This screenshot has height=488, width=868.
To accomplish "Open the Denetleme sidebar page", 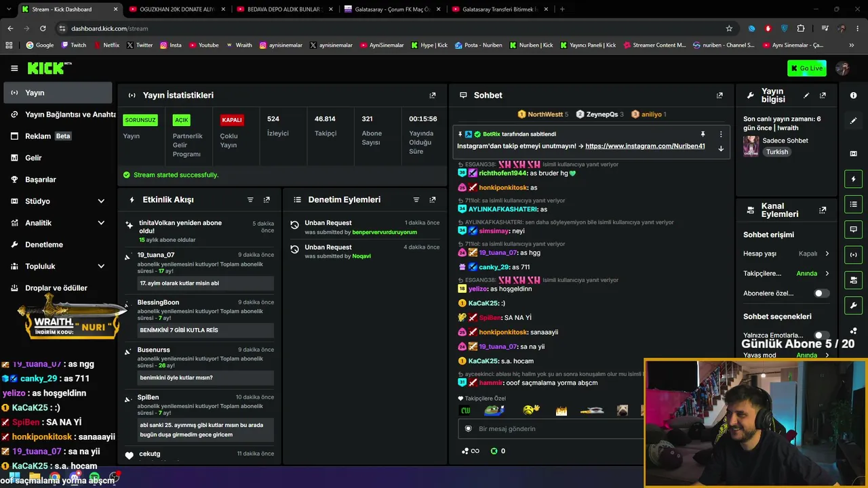I will pos(57,245).
